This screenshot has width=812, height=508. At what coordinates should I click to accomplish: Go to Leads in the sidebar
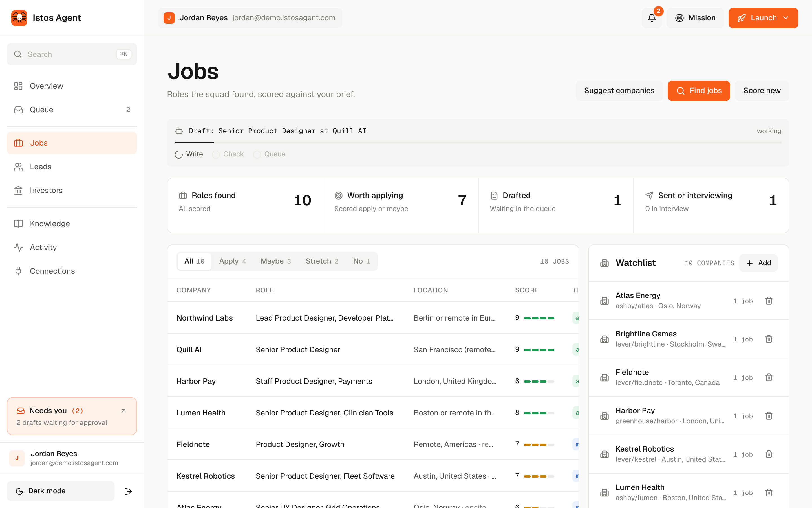click(72, 167)
